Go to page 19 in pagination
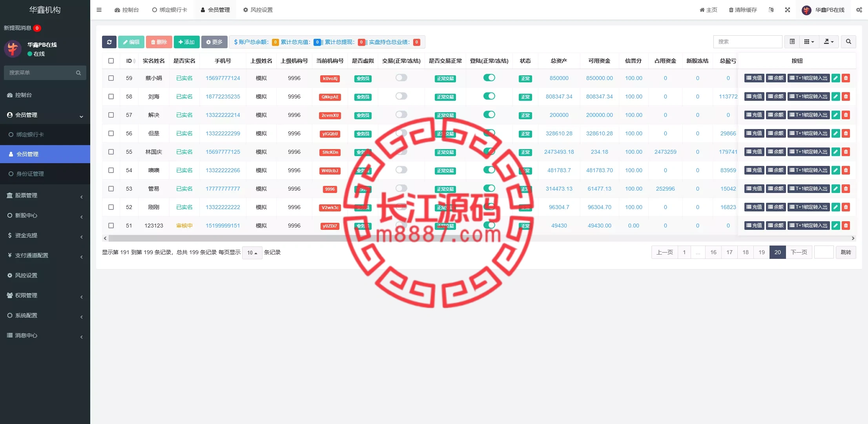 (x=762, y=252)
